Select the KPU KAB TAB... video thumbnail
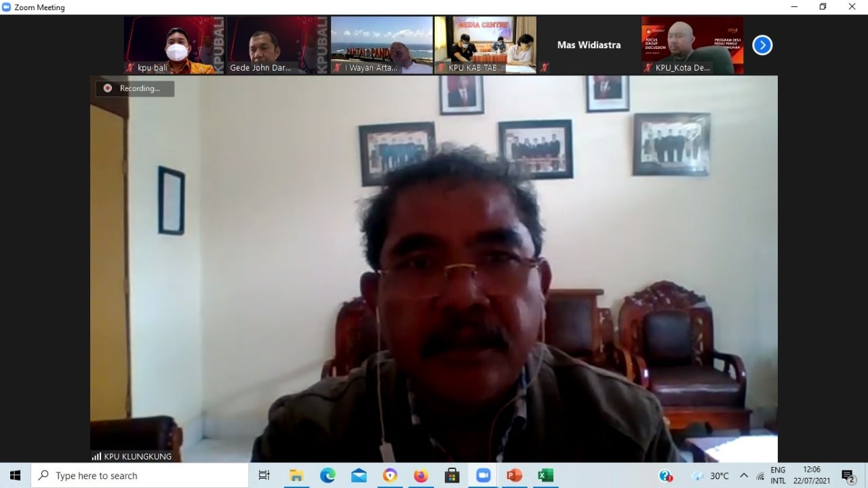 point(485,45)
